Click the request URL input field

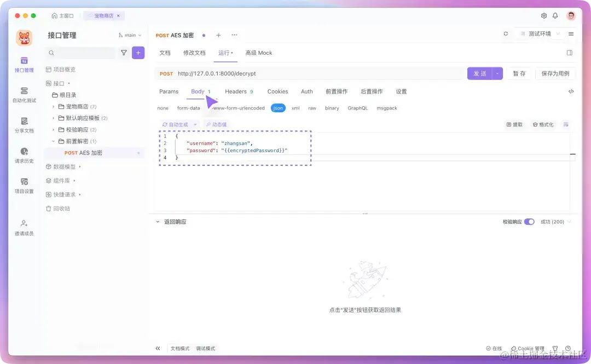(x=301, y=73)
